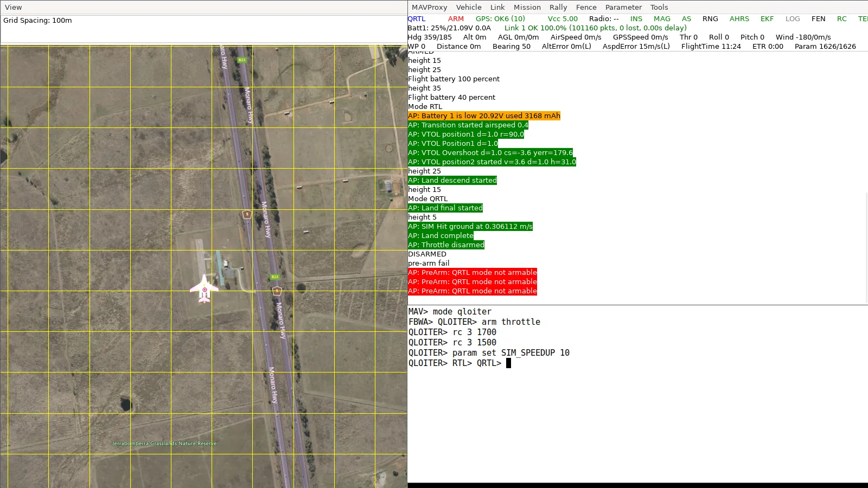Click Batt1 25%/21.09V reading
This screenshot has width=868, height=488.
coord(449,28)
